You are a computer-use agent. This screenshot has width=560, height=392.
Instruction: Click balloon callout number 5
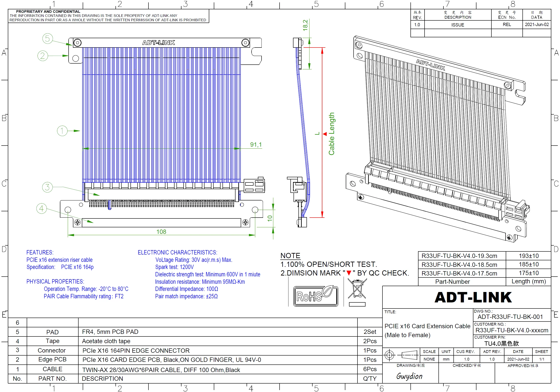48,39
